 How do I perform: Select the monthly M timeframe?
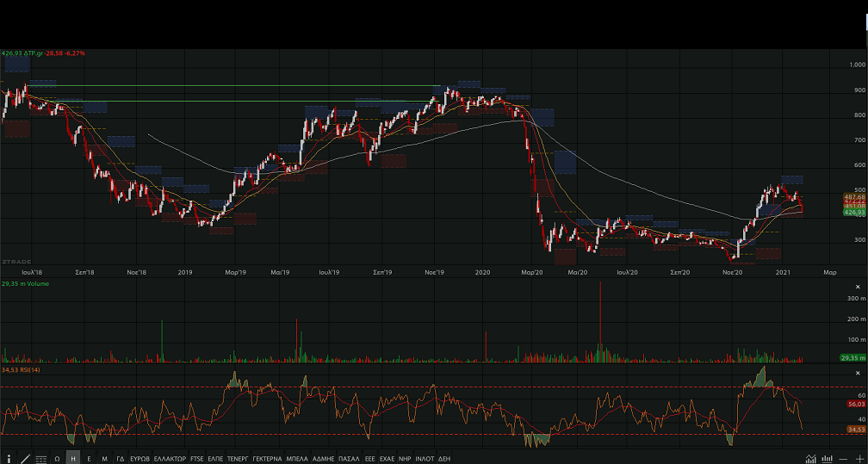104,459
